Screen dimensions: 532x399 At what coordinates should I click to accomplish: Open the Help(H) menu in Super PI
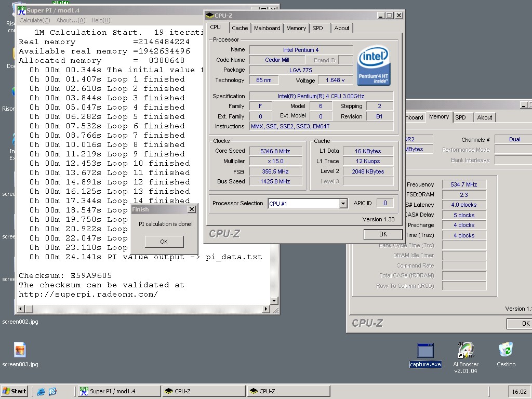[x=101, y=20]
